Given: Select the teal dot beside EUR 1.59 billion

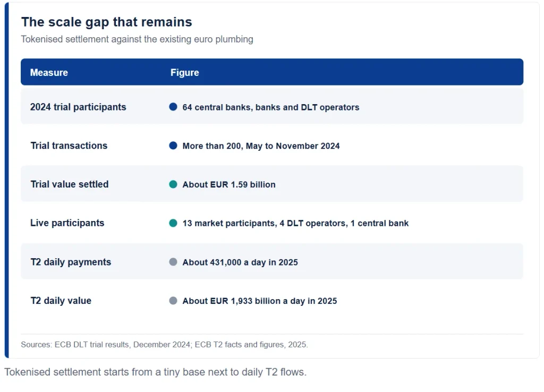Looking at the screenshot, I should [x=173, y=184].
